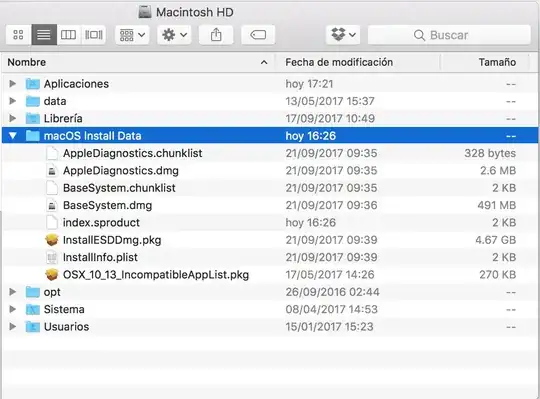
Task: Click the 26/09/2016 02:44 date
Action: [332, 292]
